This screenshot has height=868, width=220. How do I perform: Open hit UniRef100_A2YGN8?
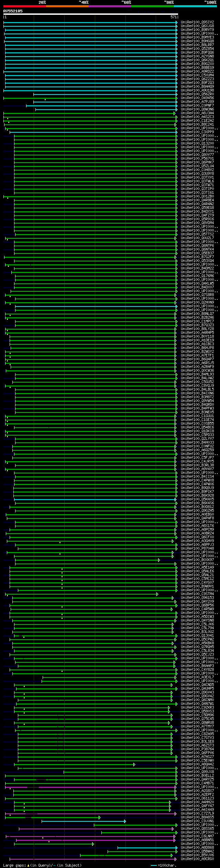(x=197, y=56)
